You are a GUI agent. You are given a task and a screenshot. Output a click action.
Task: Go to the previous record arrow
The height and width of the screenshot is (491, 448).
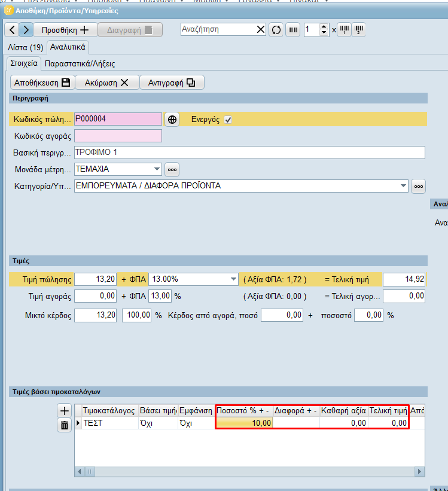pos(12,30)
